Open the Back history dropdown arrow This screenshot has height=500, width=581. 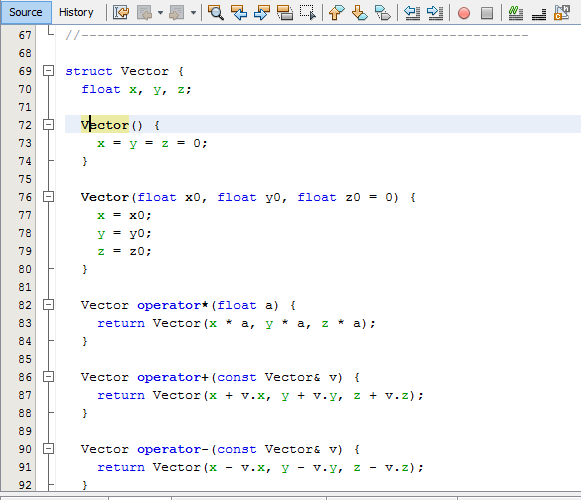coord(160,13)
